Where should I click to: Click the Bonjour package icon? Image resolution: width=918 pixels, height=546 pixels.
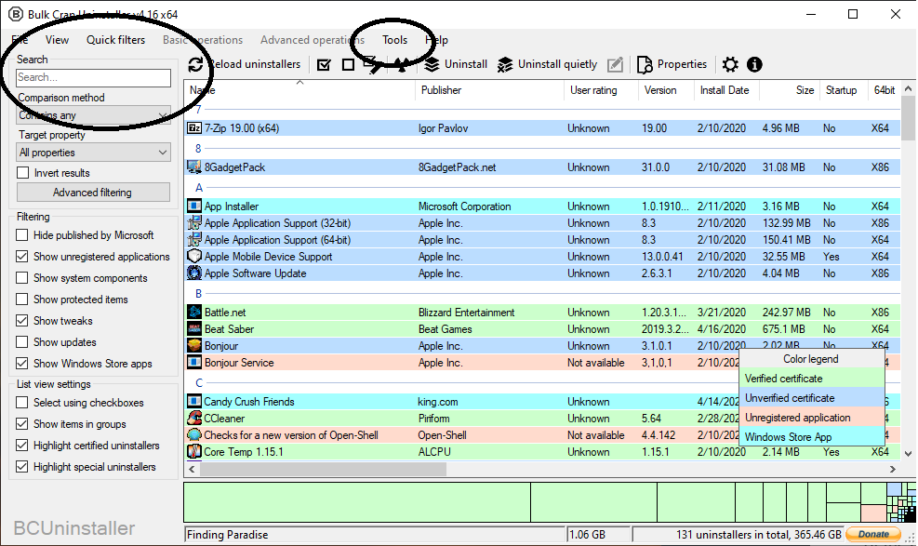tap(194, 345)
